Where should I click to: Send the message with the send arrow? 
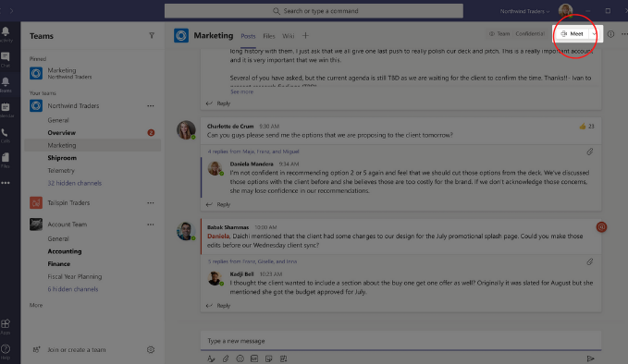tap(590, 358)
